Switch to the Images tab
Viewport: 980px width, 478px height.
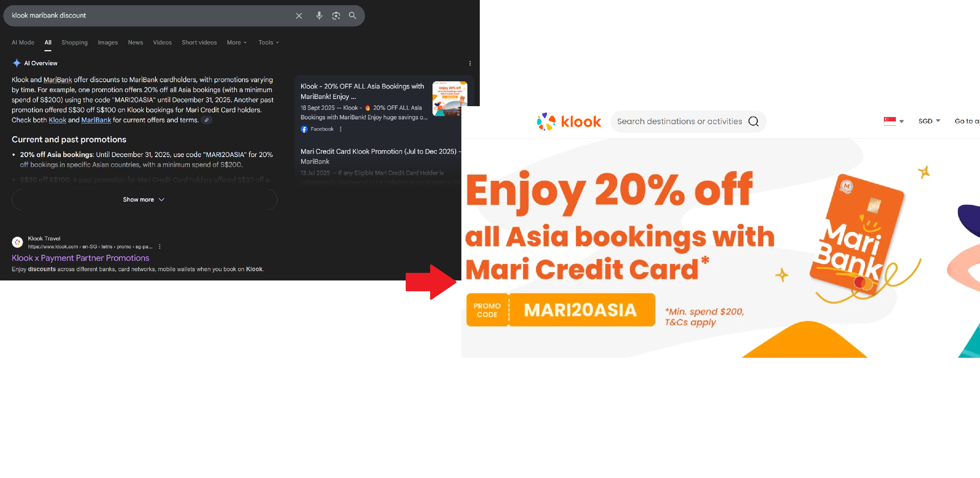pos(108,42)
